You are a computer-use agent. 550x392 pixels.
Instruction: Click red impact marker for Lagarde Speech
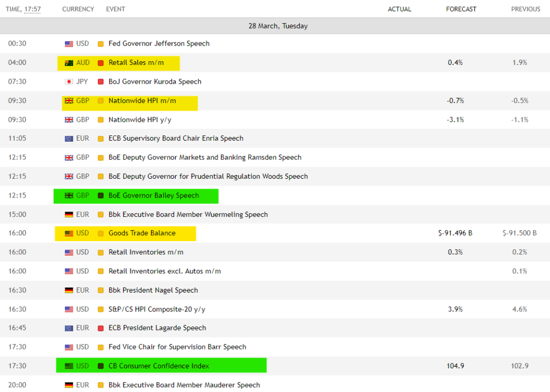point(100,328)
